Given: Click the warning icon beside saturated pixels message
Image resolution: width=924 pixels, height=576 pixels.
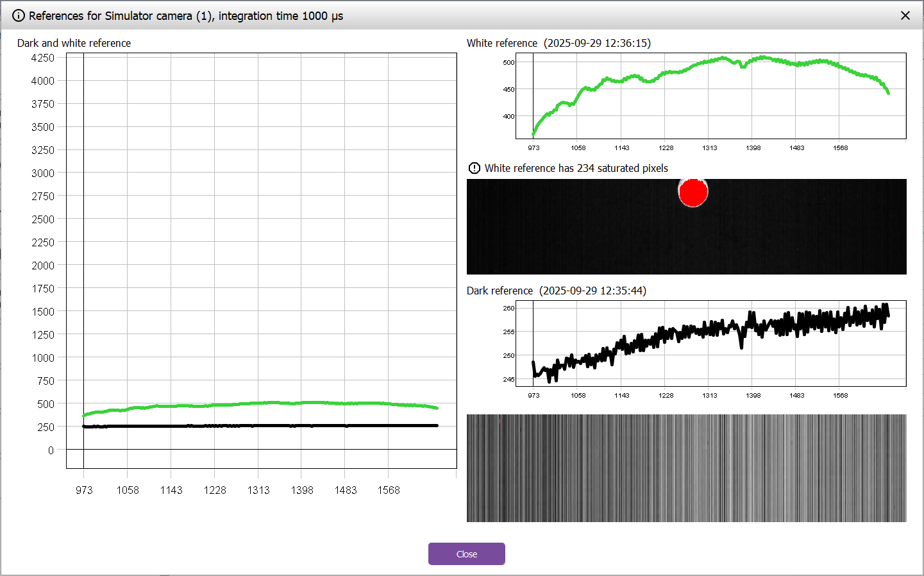Looking at the screenshot, I should pyautogui.click(x=475, y=168).
